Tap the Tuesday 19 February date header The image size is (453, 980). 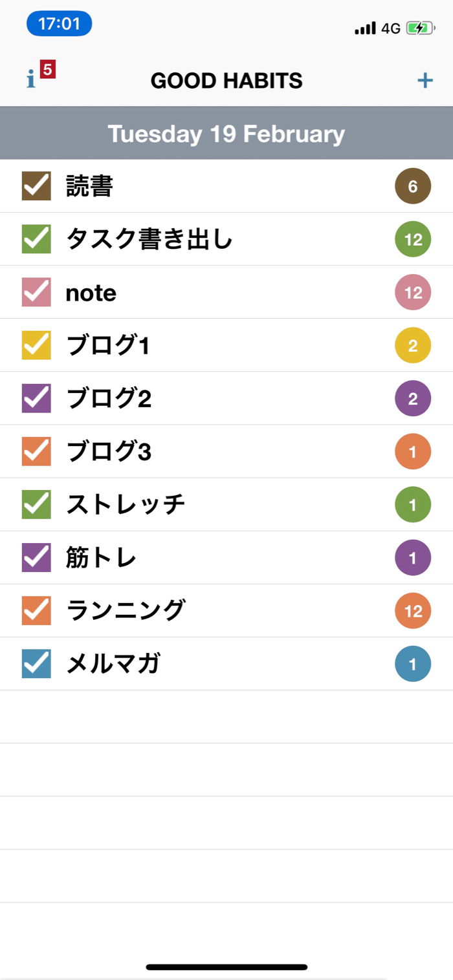pos(226,133)
